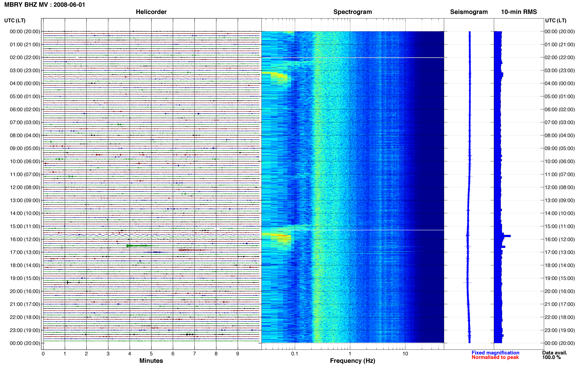Click the large green event trace near 16:30
The width and height of the screenshot is (588, 368).
140,246
